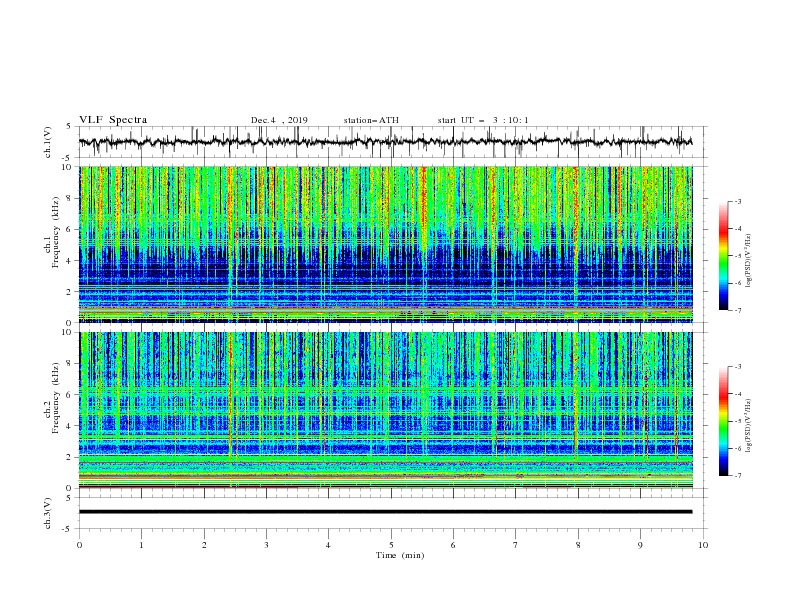Click the "-5" tick on ch.3(V) axis

pyautogui.click(x=68, y=529)
